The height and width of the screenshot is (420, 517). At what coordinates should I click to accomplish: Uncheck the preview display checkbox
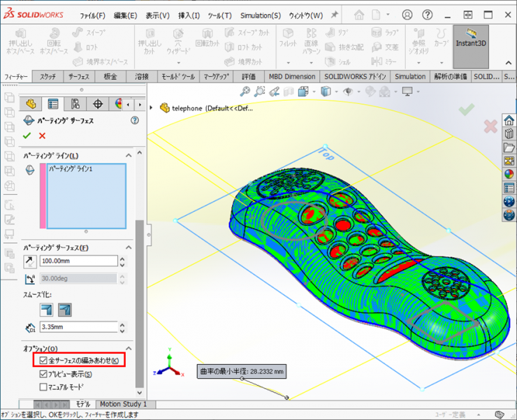point(43,374)
